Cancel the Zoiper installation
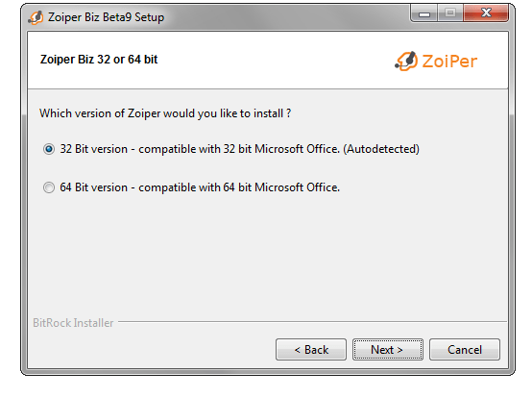This screenshot has width=532, height=398. click(x=465, y=349)
